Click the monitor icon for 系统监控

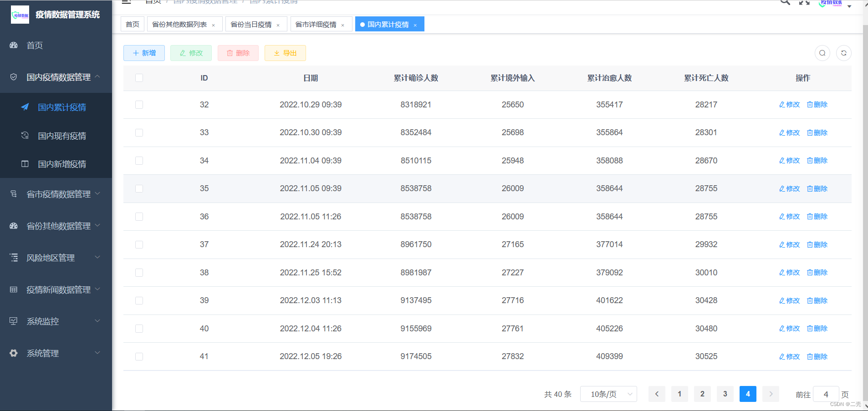(x=14, y=321)
